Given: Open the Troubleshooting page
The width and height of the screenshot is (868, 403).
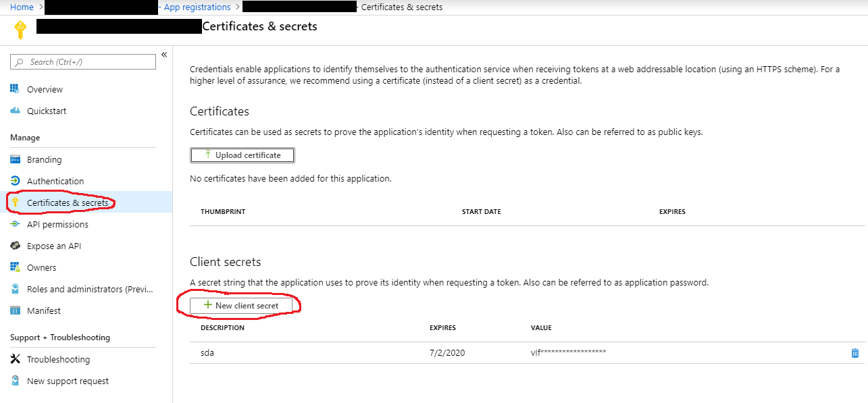Looking at the screenshot, I should tap(58, 359).
